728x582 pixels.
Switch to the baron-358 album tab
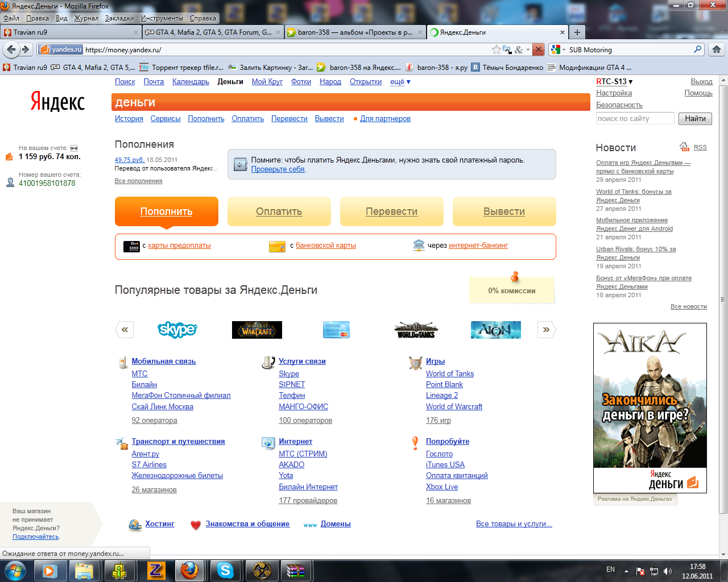coord(355,32)
